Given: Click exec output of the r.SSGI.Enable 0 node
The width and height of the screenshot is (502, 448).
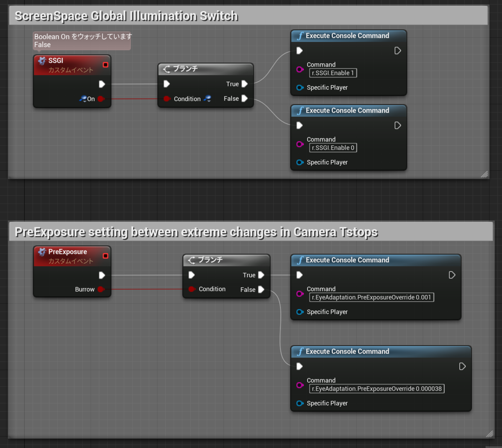Looking at the screenshot, I should pyautogui.click(x=397, y=125).
